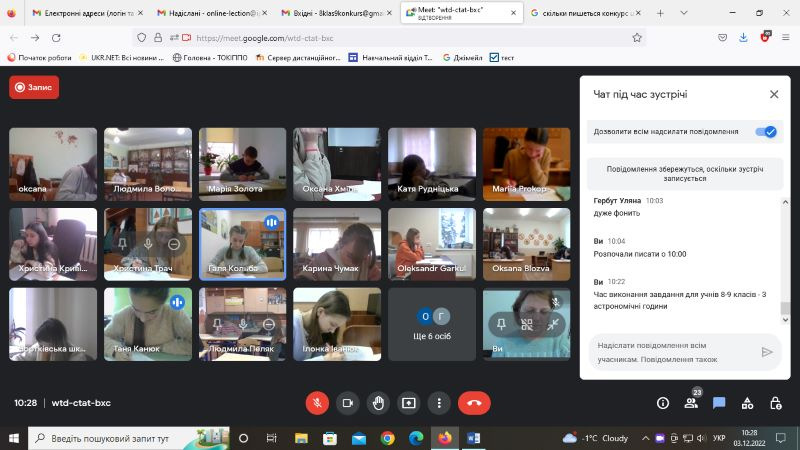Minimize your own video tile

pyautogui.click(x=553, y=324)
